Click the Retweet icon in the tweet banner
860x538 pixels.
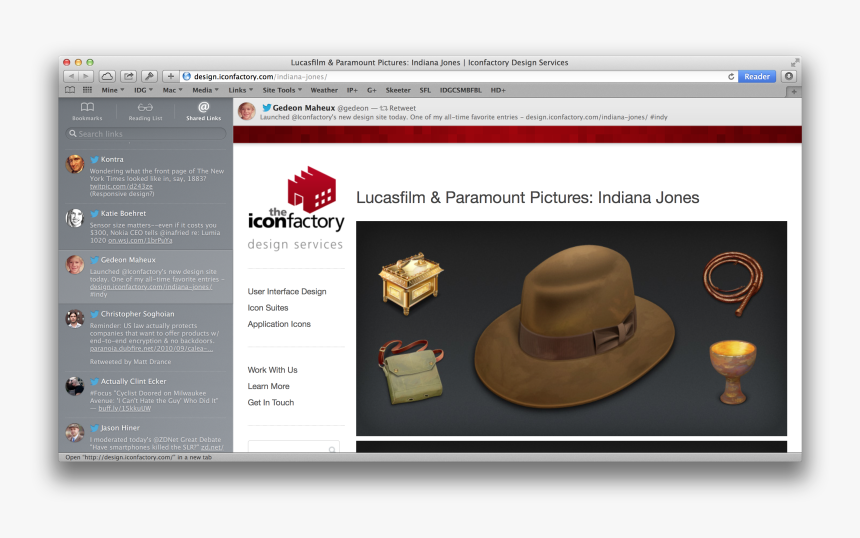point(384,108)
